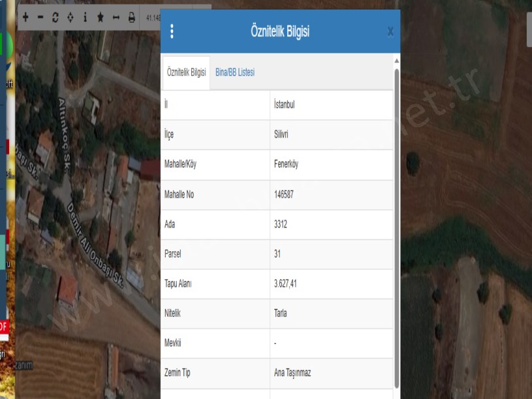This screenshot has width=532, height=399.
Task: Click the Mahalle No value 146587
Action: click(x=288, y=194)
